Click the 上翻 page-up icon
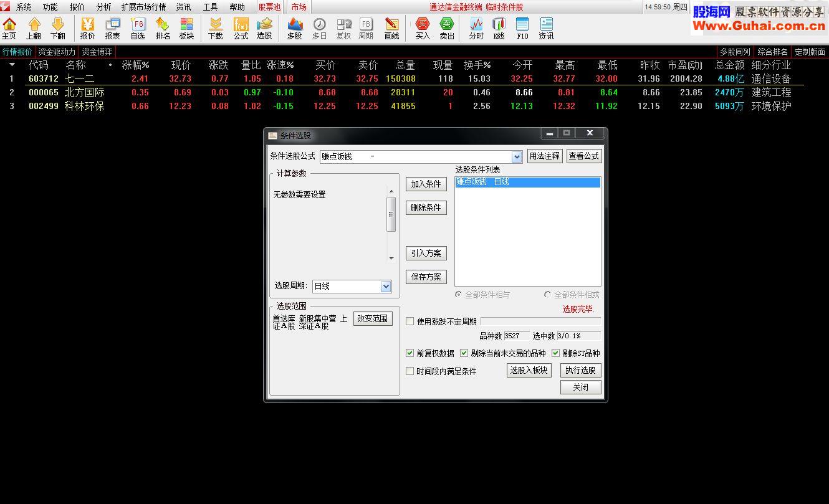Screen dimensions: 829x504 coord(34,28)
